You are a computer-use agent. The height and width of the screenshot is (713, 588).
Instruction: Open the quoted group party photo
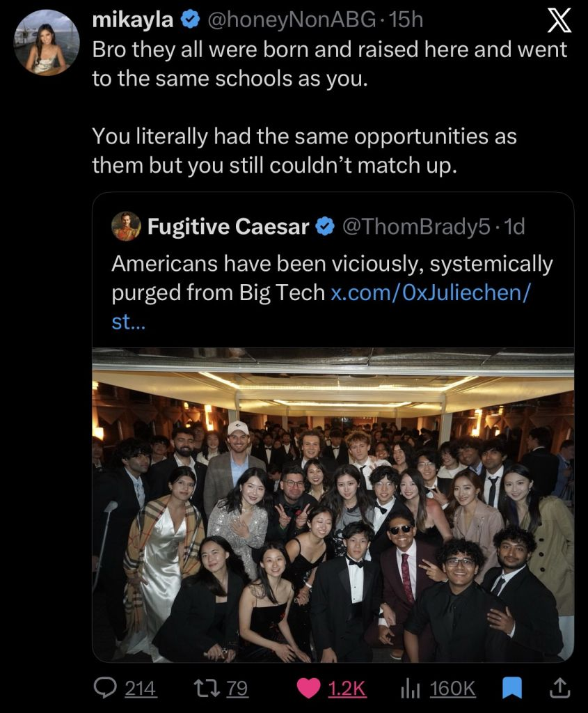click(x=333, y=505)
